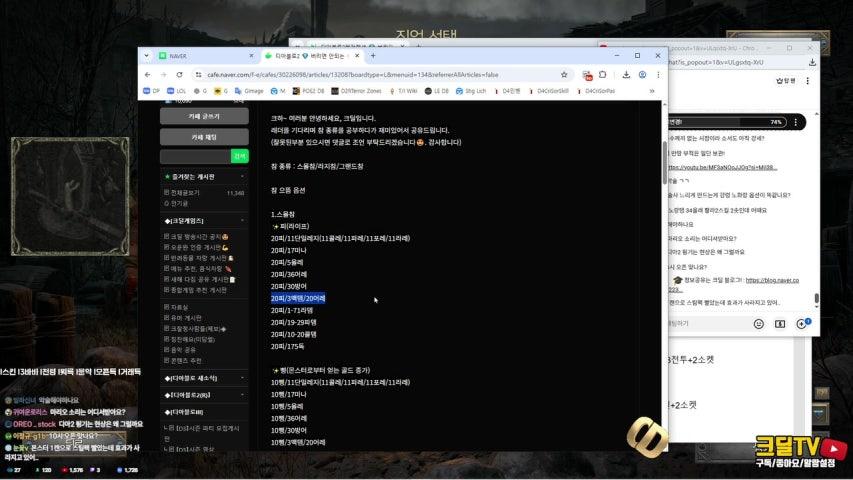The image size is (853, 480).
Task: Switch to the NAVER tab
Action: [204, 56]
